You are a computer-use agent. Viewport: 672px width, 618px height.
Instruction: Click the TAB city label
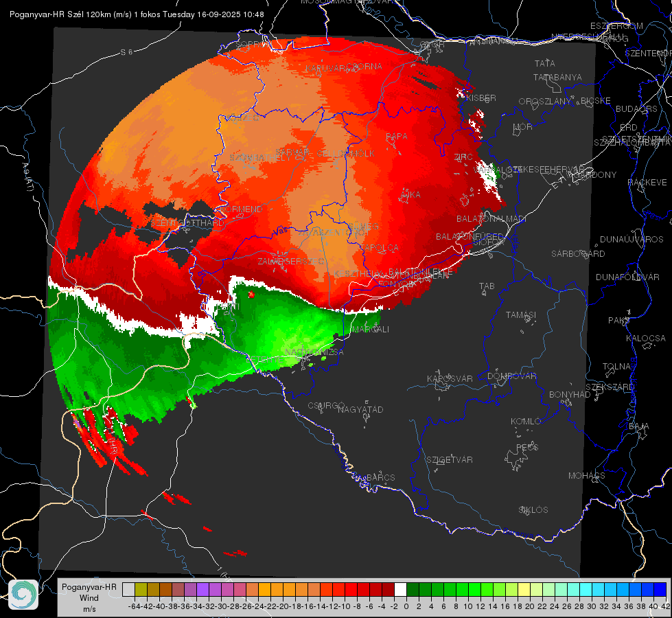[x=487, y=286]
